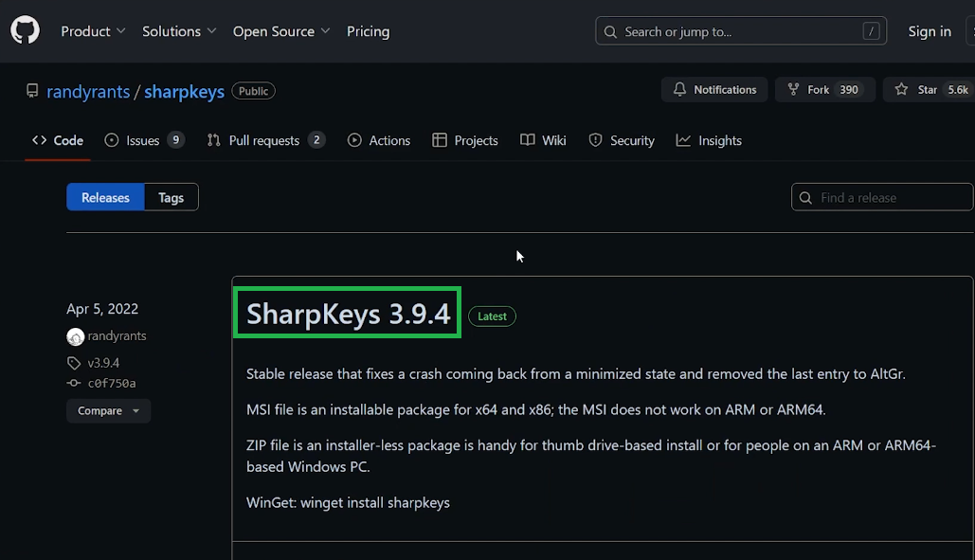This screenshot has height=560, width=975.
Task: Open the Compare dropdown
Action: point(108,411)
